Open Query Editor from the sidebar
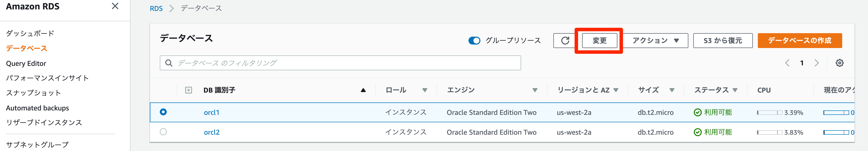868x151 pixels. click(26, 64)
